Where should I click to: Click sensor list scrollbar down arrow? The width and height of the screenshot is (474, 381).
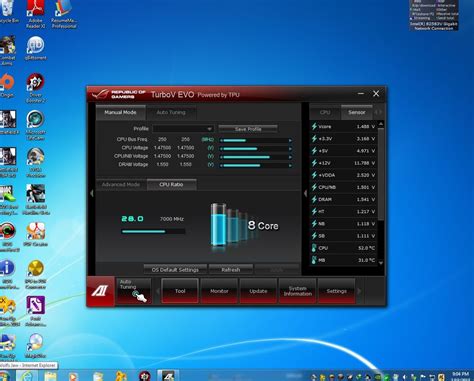point(381,263)
